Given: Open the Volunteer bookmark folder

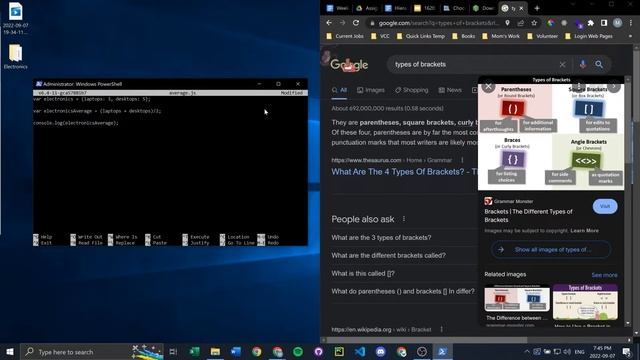Looking at the screenshot, I should tap(542, 36).
